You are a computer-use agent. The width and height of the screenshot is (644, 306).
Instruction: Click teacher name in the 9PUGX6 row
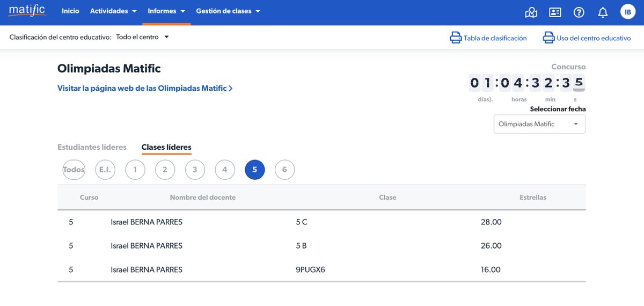coord(147,269)
